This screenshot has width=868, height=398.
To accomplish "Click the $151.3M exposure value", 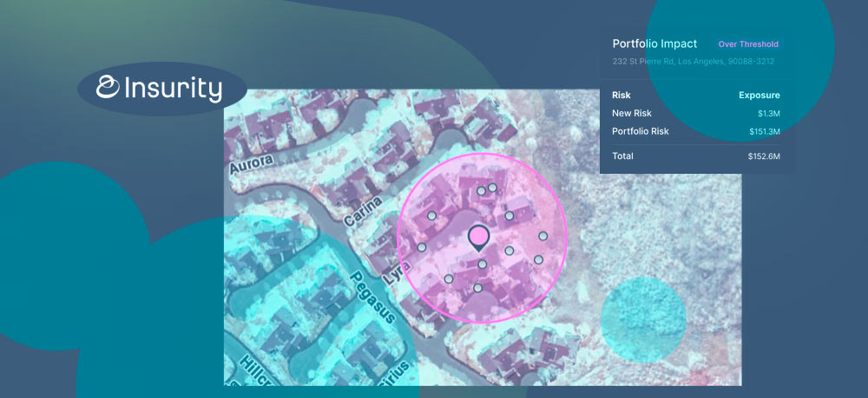I will pos(764,132).
